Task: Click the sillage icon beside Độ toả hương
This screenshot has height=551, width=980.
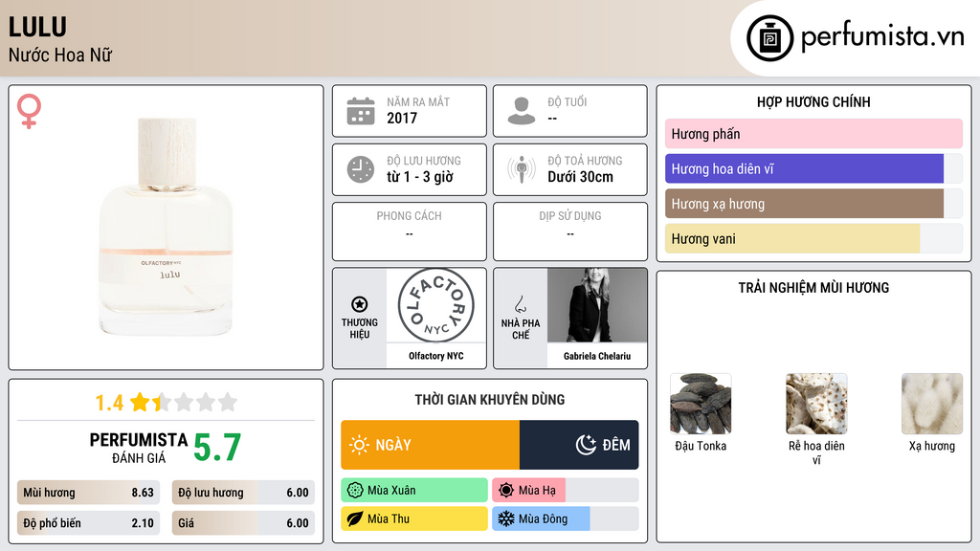Action: pos(522,169)
